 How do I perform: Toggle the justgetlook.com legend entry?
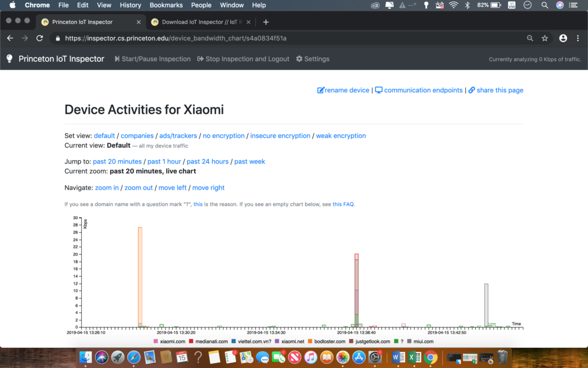point(370,342)
